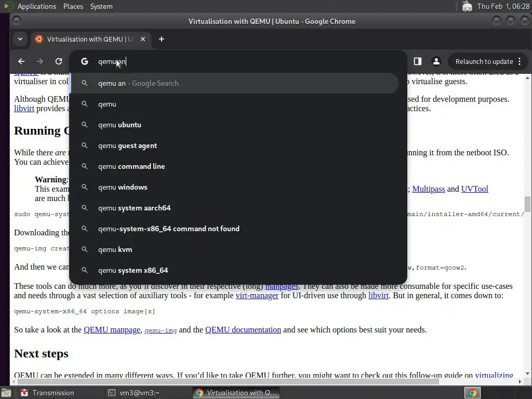
Task: Open the window menu icon in the title bar
Action: [x=16, y=21]
